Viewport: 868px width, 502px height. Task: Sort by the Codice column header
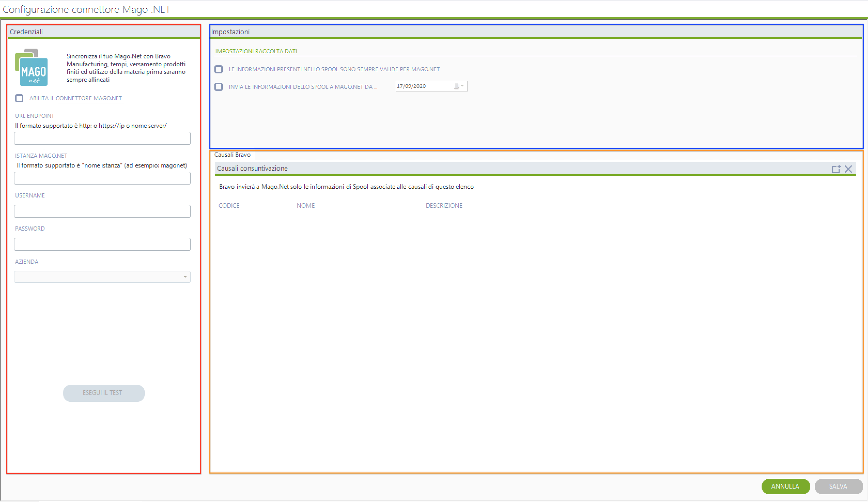(229, 206)
